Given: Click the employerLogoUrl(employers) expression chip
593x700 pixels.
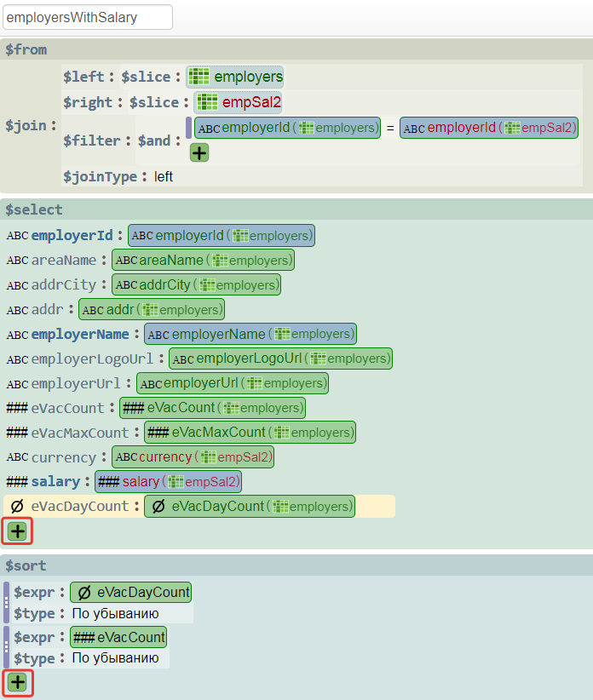Looking at the screenshot, I should coord(280,359).
